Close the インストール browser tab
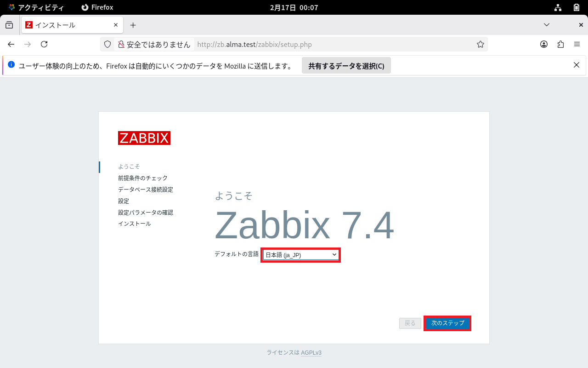 coord(116,25)
